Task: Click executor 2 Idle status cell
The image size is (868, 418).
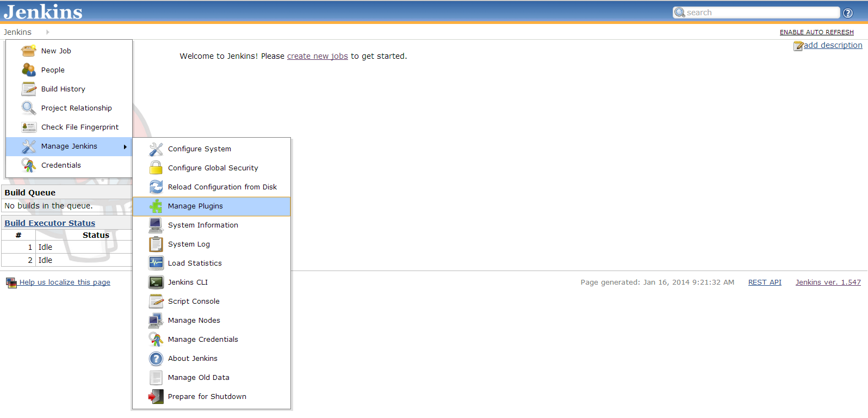Action: pyautogui.click(x=84, y=260)
